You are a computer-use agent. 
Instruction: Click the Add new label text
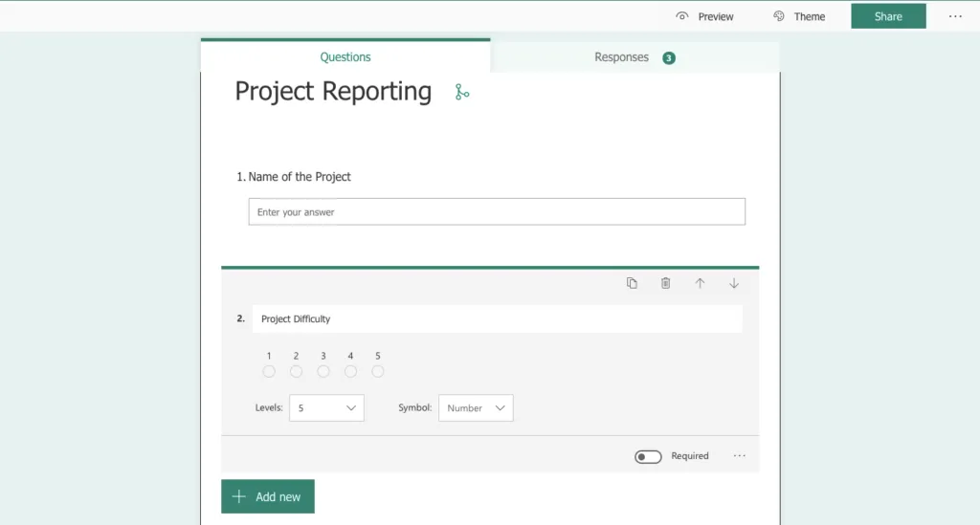click(x=278, y=497)
